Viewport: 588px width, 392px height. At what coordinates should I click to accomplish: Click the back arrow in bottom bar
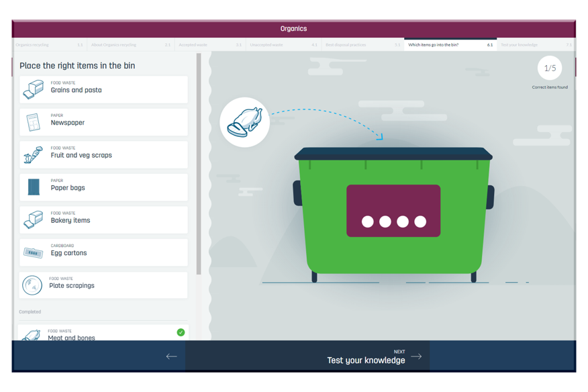tap(171, 356)
